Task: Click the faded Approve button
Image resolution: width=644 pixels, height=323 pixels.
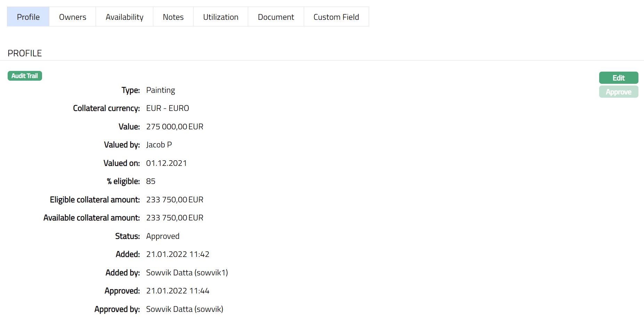Action: click(x=618, y=92)
